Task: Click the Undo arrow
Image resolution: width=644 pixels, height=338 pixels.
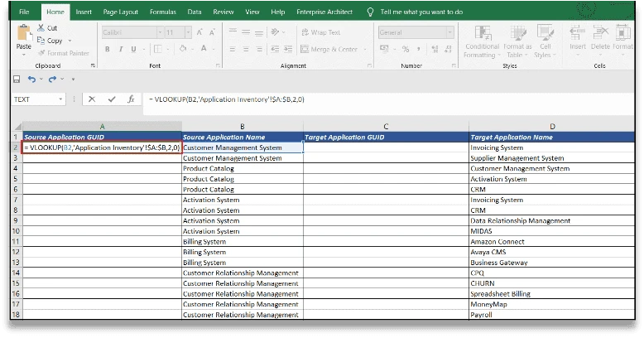Action: tap(31, 79)
